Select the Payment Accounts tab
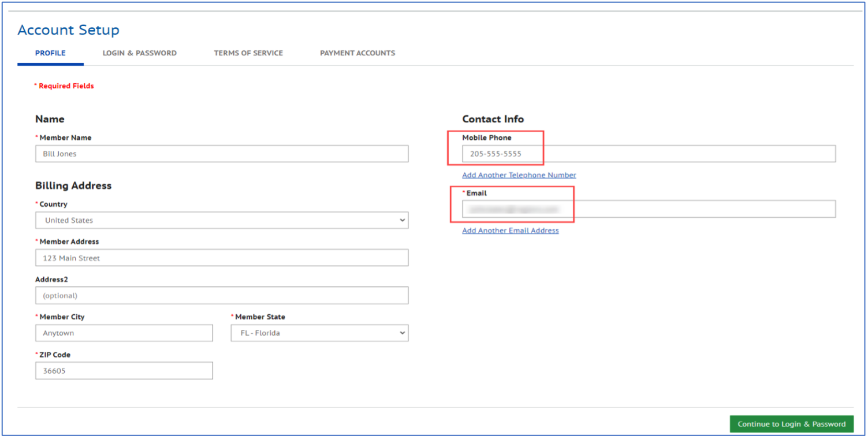The image size is (868, 439). coord(357,53)
